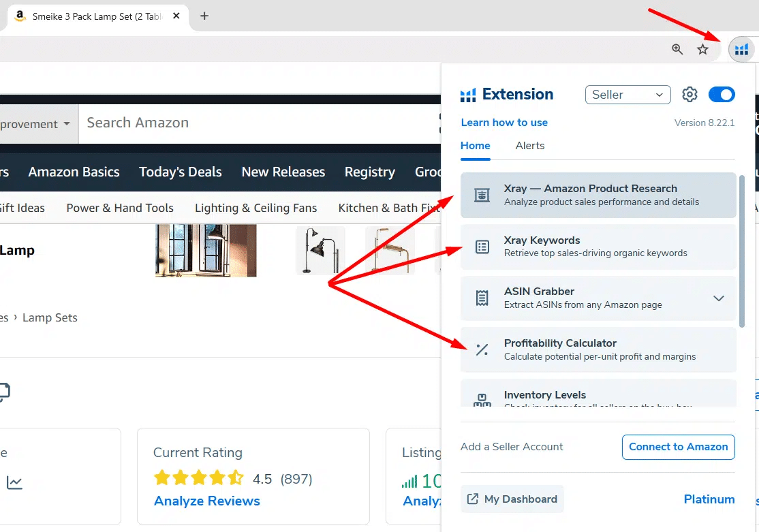This screenshot has width=759, height=532.
Task: Switch to the Alerts tab
Action: (x=529, y=146)
